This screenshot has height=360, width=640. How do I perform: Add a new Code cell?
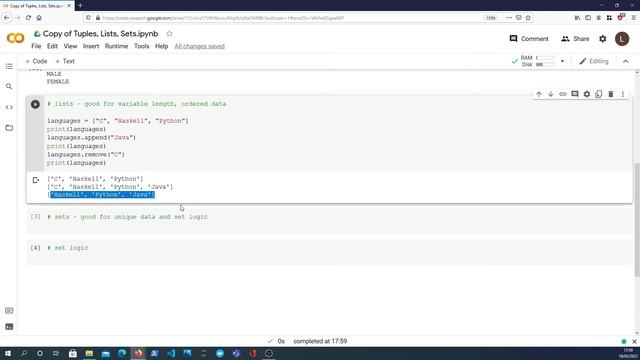pyautogui.click(x=36, y=61)
